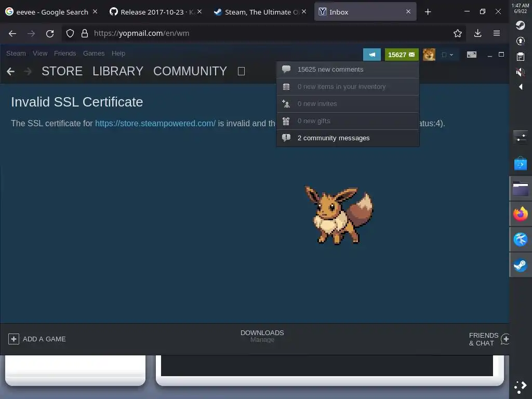Viewport: 532px width, 399px height.
Task: Select 0 new invites entry
Action: point(348,104)
